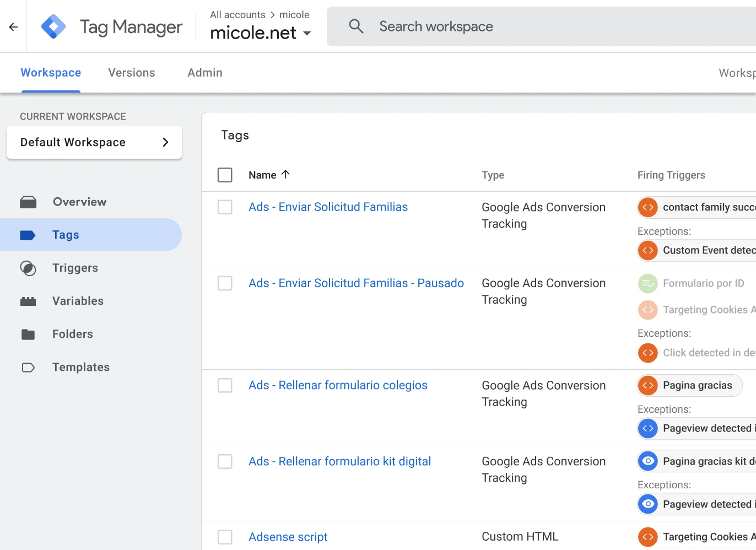
Task: Click Targeting Cookies icon in Pausado row
Action: (x=648, y=310)
